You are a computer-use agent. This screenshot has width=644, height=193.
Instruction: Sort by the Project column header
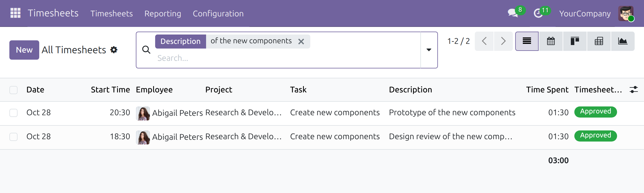(219, 90)
